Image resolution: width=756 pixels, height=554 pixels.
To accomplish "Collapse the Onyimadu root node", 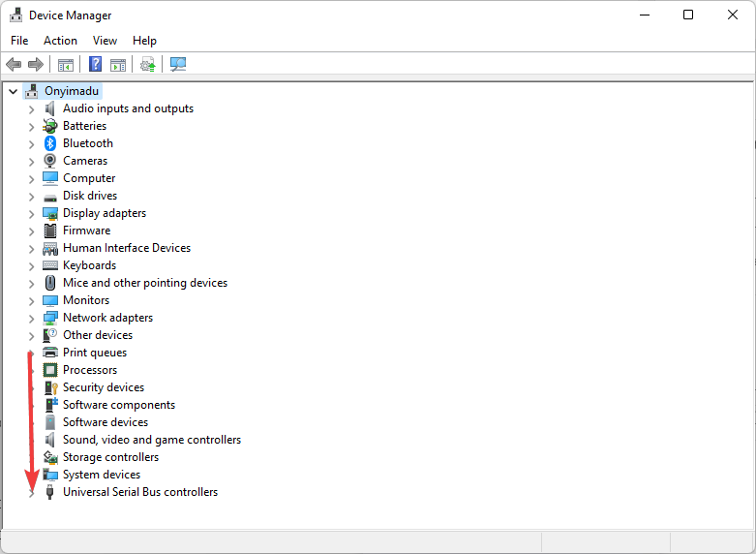I will pyautogui.click(x=13, y=91).
